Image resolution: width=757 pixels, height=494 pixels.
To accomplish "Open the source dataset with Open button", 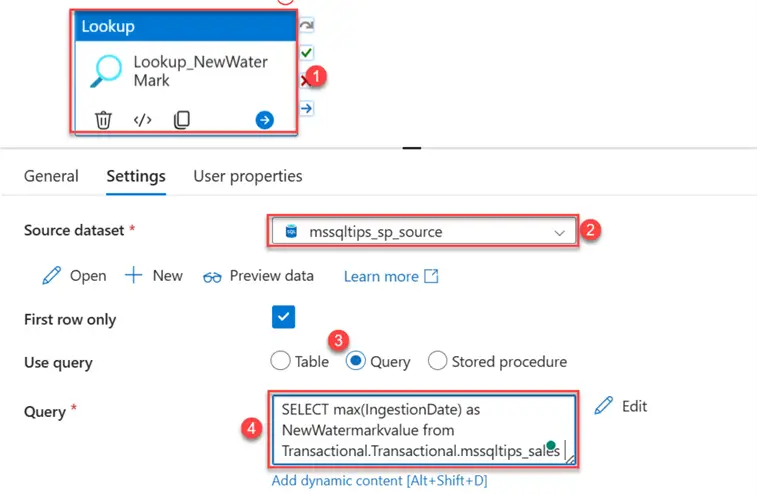I will click(75, 276).
